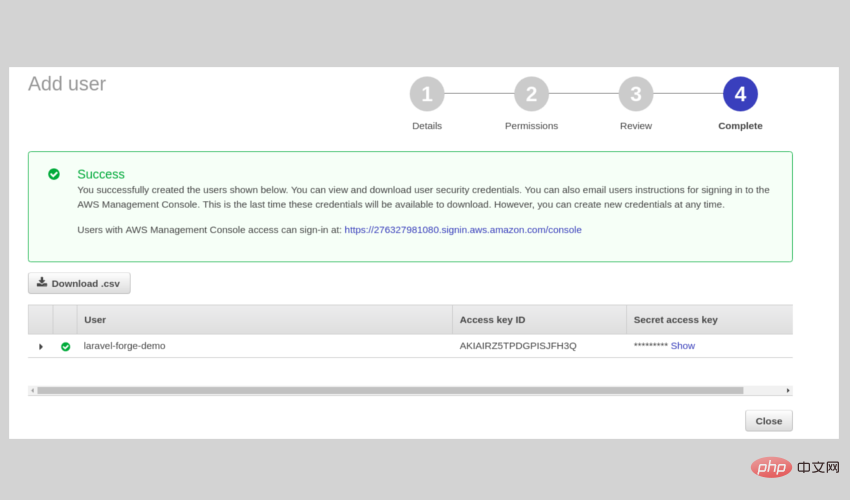Click the scrollbar left arrow
Image resolution: width=850 pixels, height=500 pixels.
coord(33,390)
